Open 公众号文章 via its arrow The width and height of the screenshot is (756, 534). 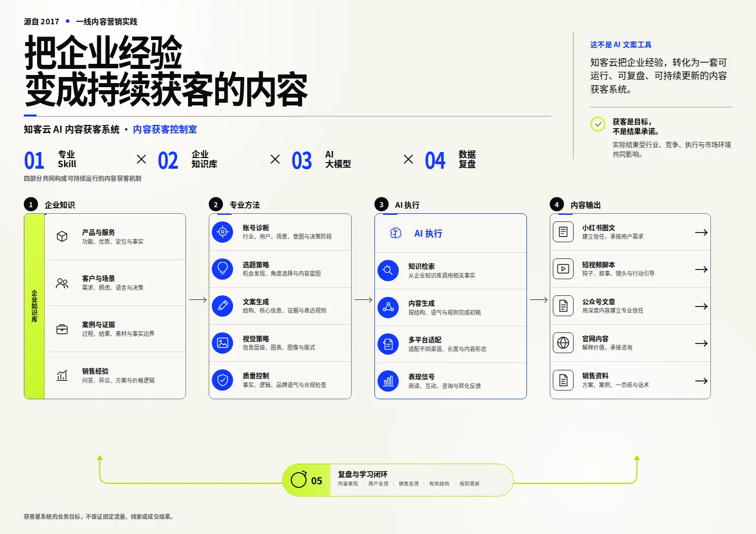[x=701, y=307]
